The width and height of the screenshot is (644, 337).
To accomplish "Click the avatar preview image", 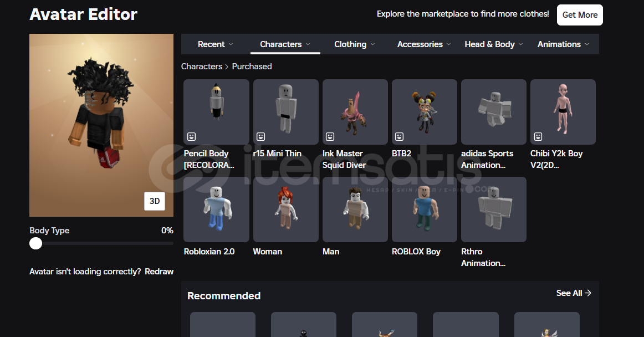I will [101, 125].
